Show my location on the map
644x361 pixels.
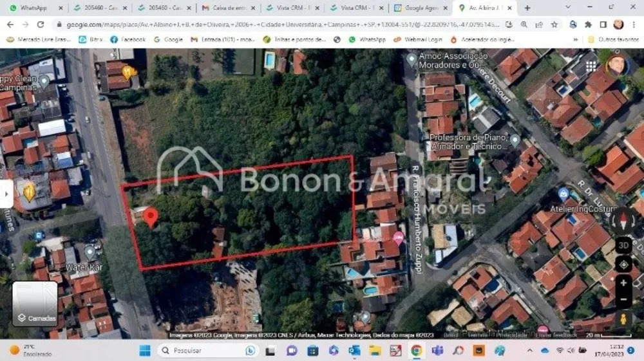tap(623, 264)
